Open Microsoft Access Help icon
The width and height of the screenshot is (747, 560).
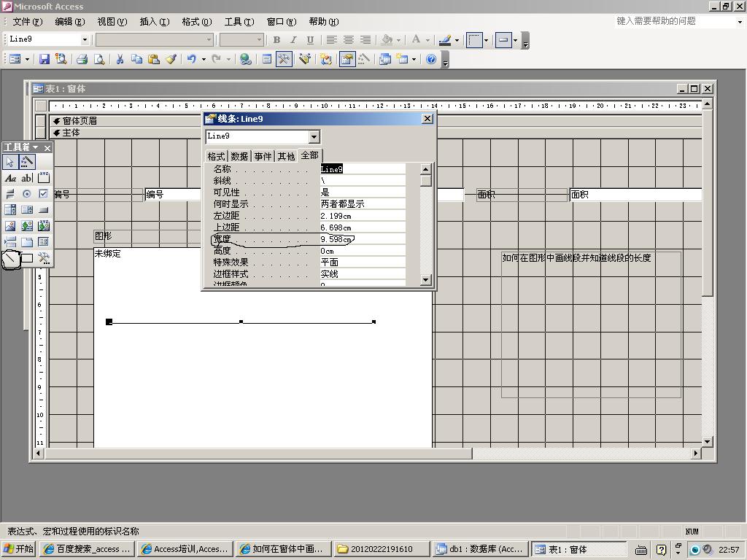(431, 59)
